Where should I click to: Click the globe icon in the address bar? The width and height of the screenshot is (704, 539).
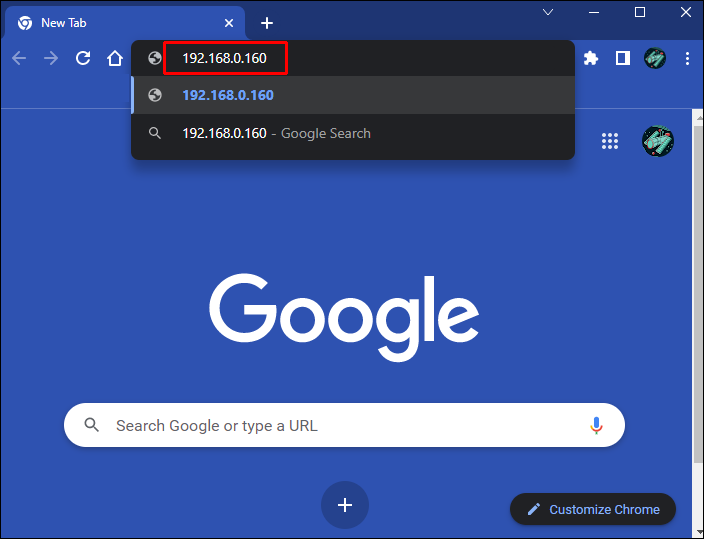[x=155, y=58]
